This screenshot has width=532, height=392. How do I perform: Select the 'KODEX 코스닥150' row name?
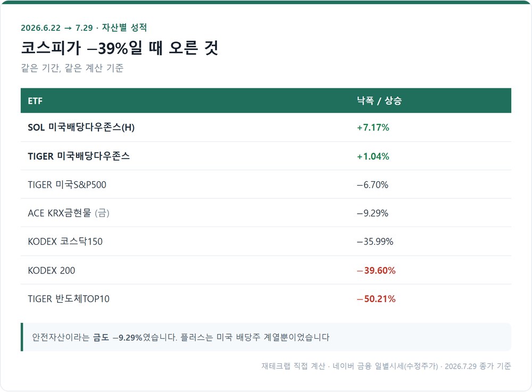tap(65, 241)
